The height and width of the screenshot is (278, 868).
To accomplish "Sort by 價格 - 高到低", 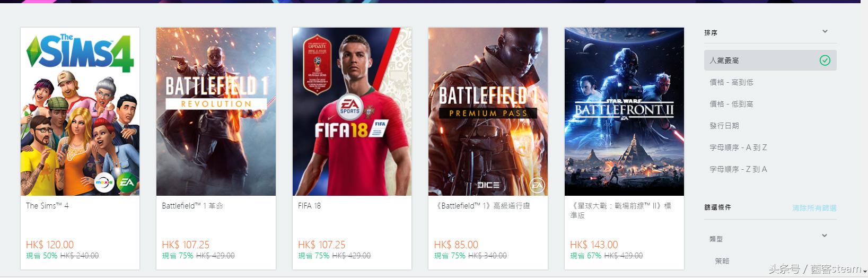I will (x=731, y=82).
